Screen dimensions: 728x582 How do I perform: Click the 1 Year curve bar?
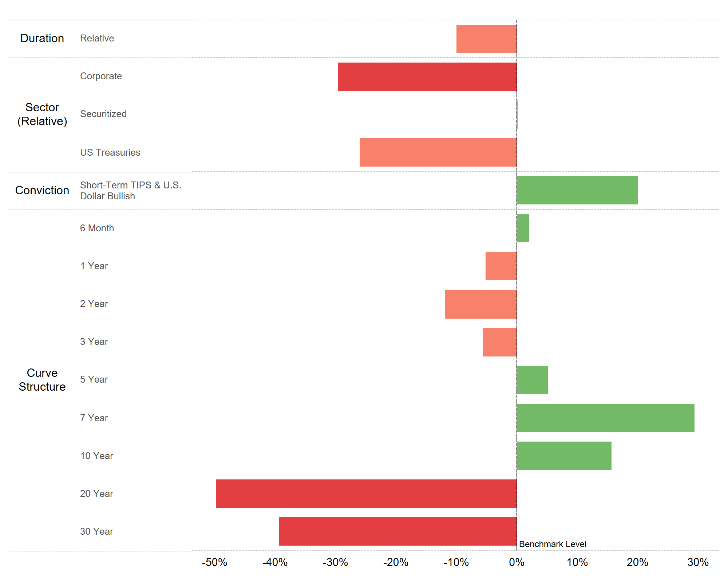(x=501, y=266)
